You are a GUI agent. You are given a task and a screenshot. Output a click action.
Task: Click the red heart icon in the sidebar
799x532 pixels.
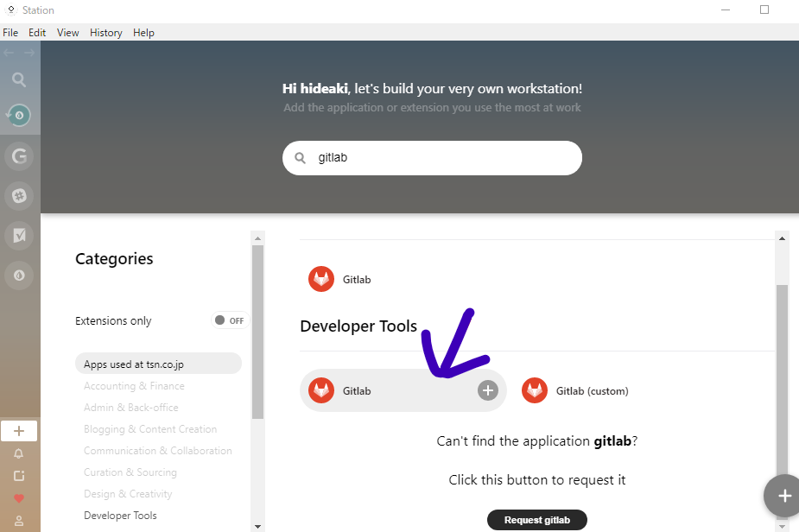click(x=19, y=498)
